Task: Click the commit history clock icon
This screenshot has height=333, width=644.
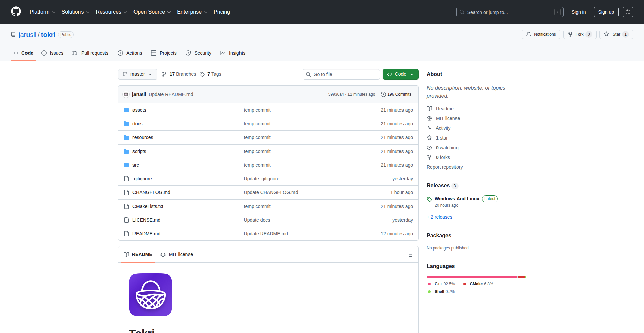Action: point(383,94)
